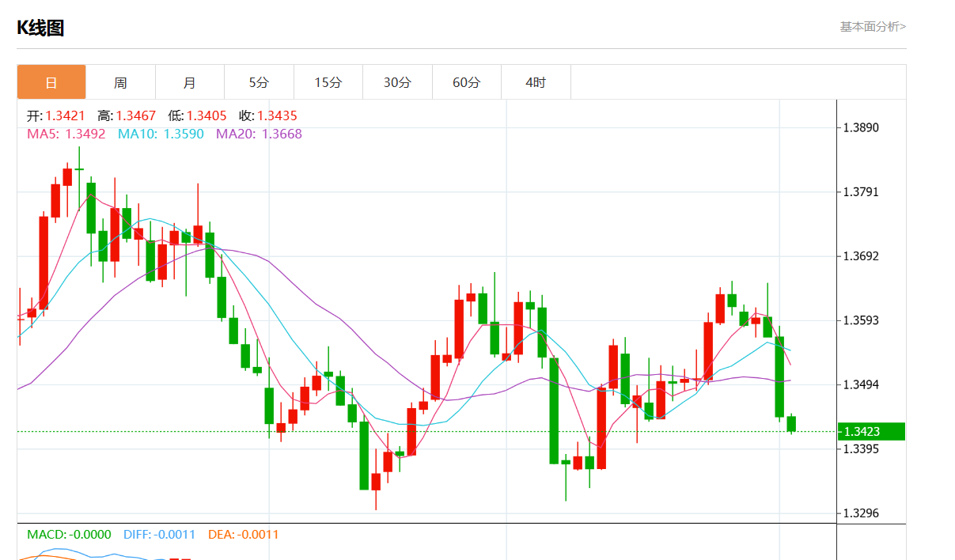
Task: Open the 60分 timeframe tab
Action: point(467,82)
